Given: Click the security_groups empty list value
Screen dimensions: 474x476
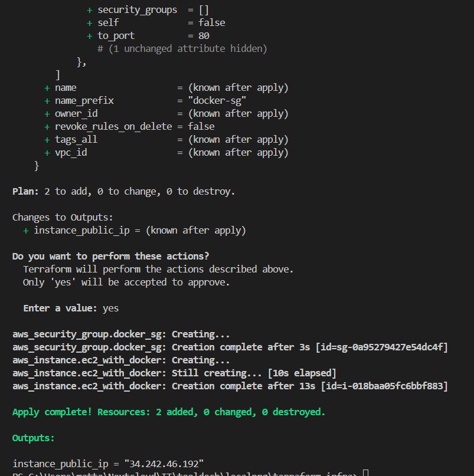Looking at the screenshot, I should click(x=204, y=10).
